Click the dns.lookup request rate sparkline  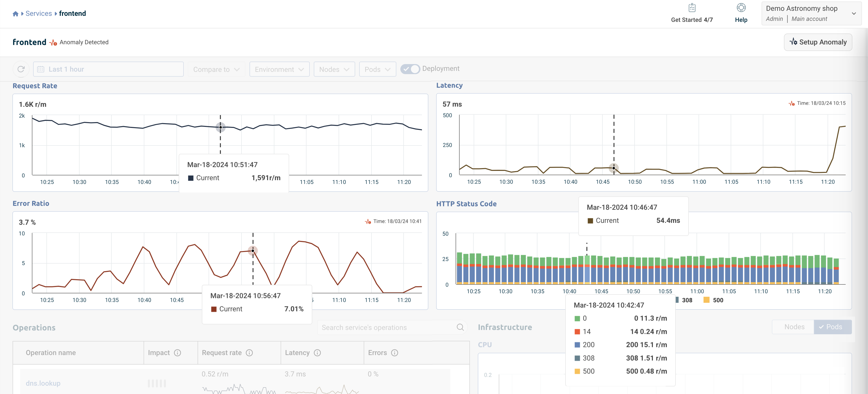click(x=239, y=389)
